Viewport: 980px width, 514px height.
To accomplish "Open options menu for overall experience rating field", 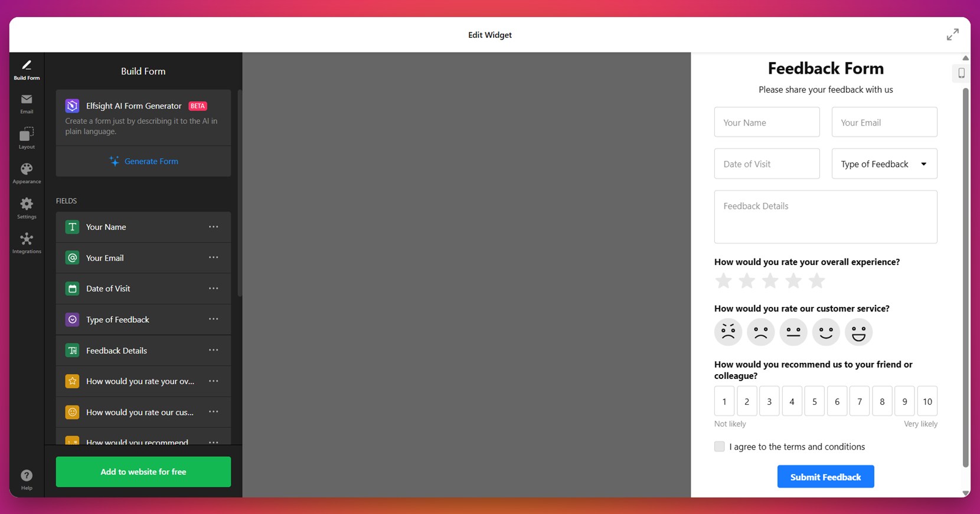I will click(x=214, y=381).
